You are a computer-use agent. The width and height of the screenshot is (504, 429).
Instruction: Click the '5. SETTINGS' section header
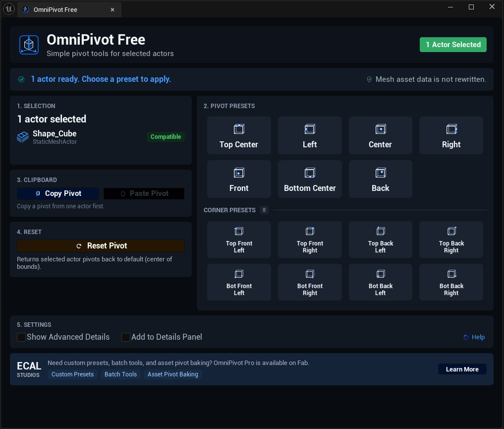coord(34,325)
